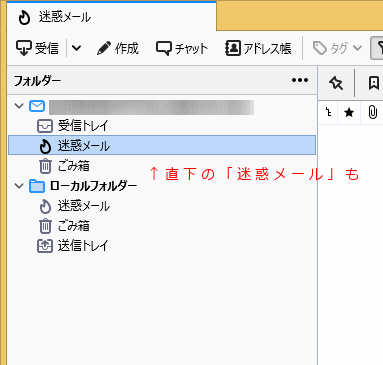Image resolution: width=383 pixels, height=365 pixels.
Task: Select the blurred mail account row
Action: [162, 106]
